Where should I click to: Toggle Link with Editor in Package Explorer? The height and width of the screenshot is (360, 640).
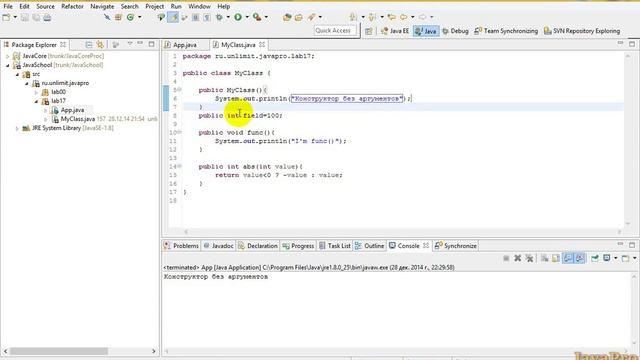point(100,44)
